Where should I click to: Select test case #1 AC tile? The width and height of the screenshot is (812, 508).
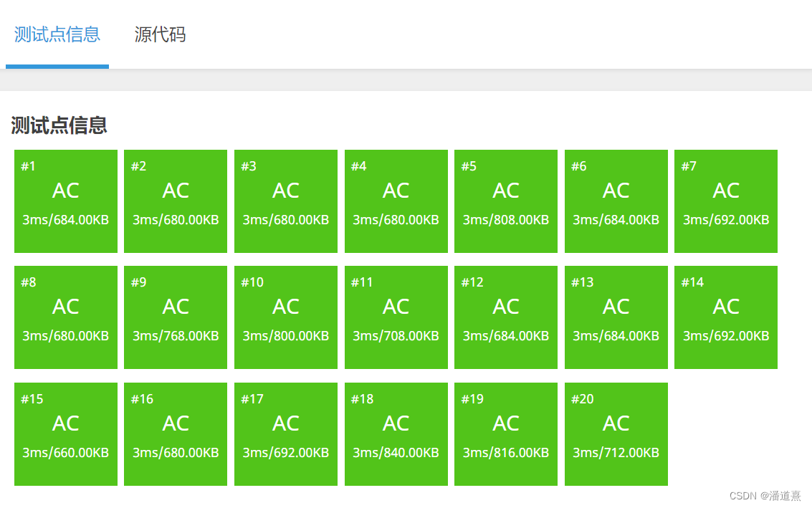(x=66, y=201)
